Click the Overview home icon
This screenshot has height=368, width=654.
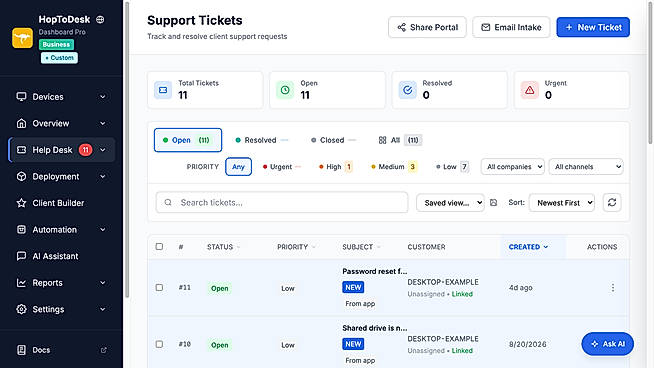pyautogui.click(x=21, y=124)
